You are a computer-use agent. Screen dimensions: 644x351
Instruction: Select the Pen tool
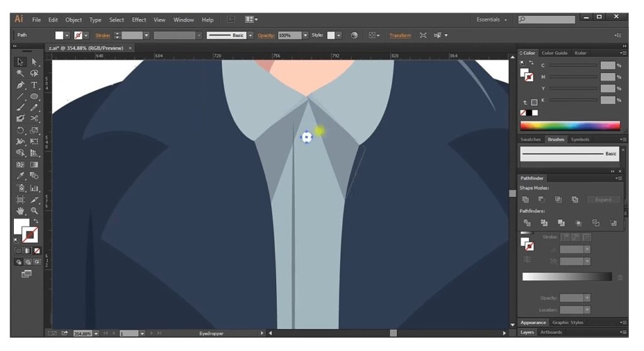(x=19, y=85)
